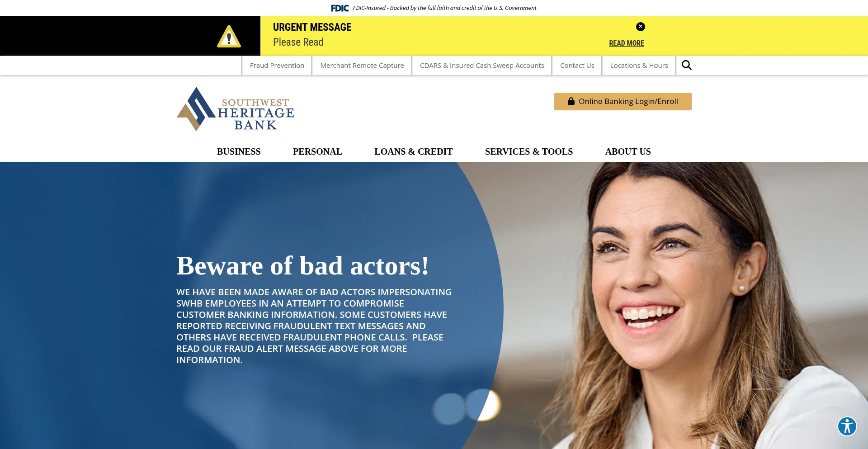This screenshot has height=449, width=868.
Task: View Locations & Hours
Action: [639, 66]
